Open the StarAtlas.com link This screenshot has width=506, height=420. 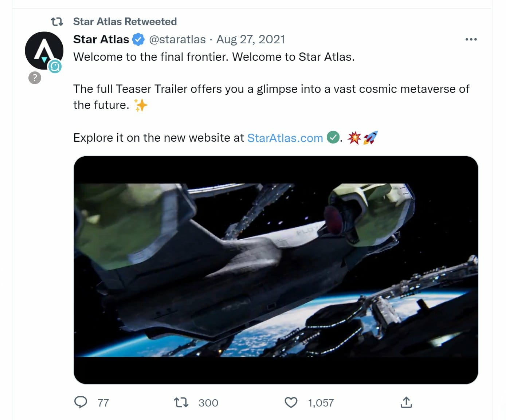(285, 138)
